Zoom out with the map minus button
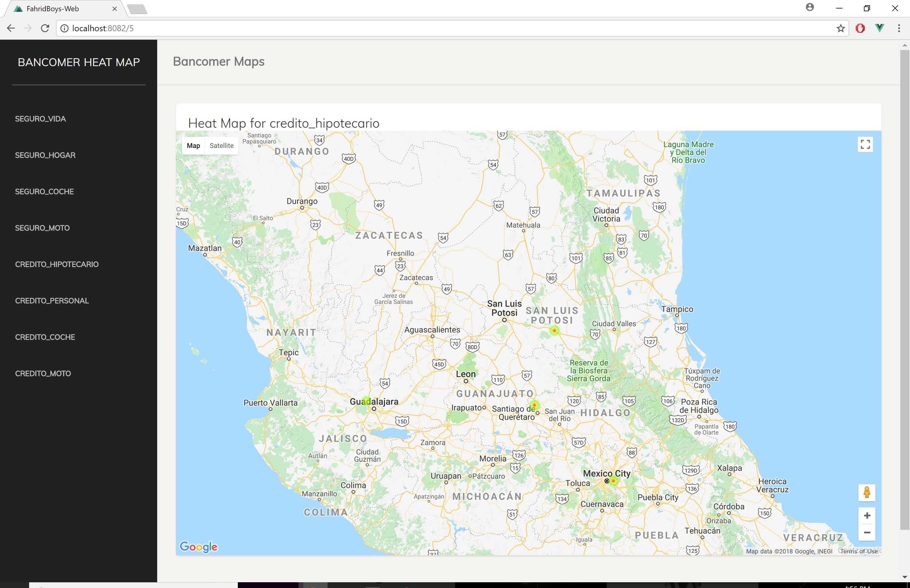Image resolution: width=910 pixels, height=588 pixels. [867, 532]
